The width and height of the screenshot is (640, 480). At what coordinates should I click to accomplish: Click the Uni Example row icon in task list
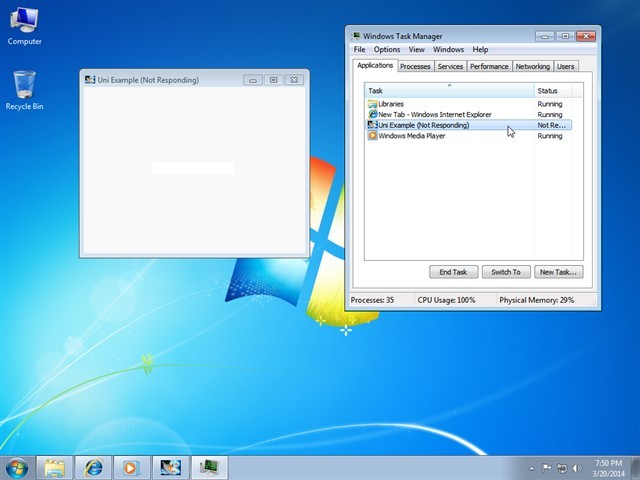(372, 125)
